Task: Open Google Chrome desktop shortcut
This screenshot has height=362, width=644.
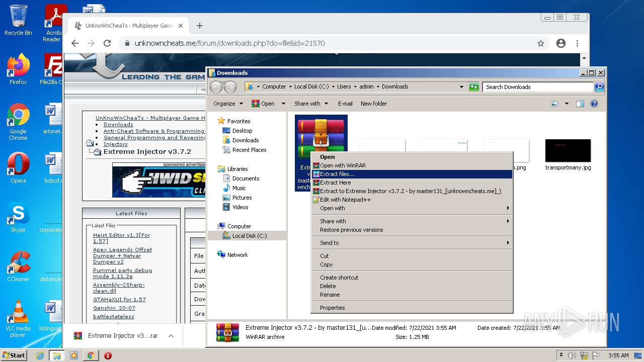Action: pyautogui.click(x=18, y=122)
